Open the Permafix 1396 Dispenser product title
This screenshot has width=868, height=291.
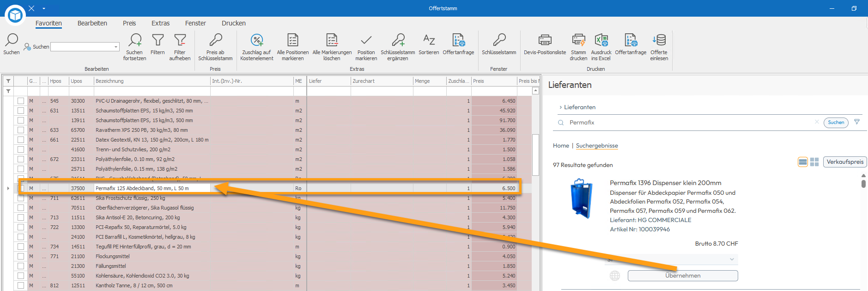pyautogui.click(x=665, y=183)
